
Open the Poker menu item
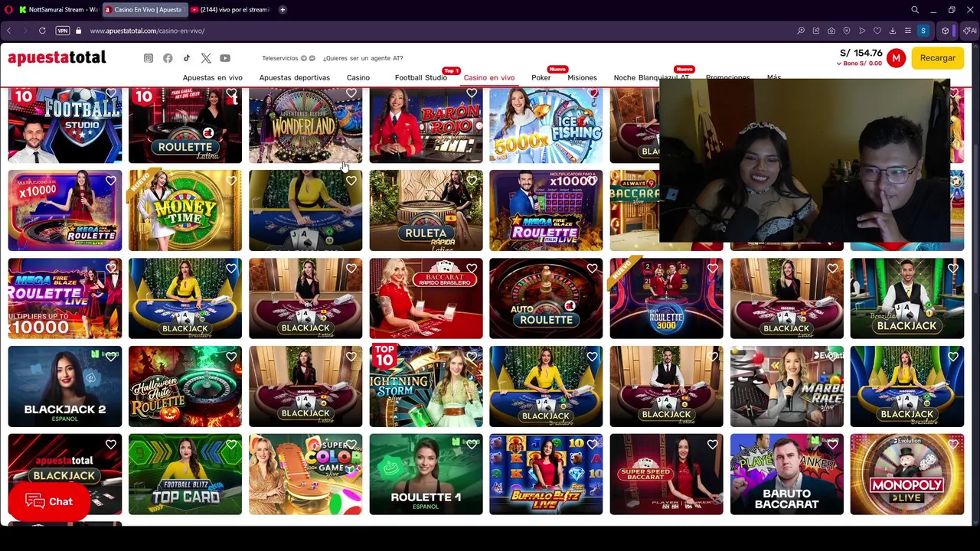pos(541,77)
